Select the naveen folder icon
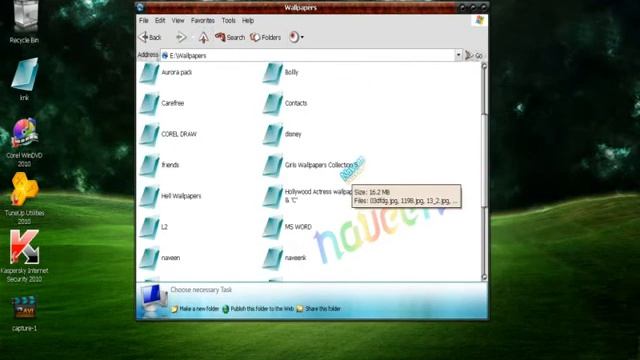Screen dimensions: 640x360 (149, 259)
